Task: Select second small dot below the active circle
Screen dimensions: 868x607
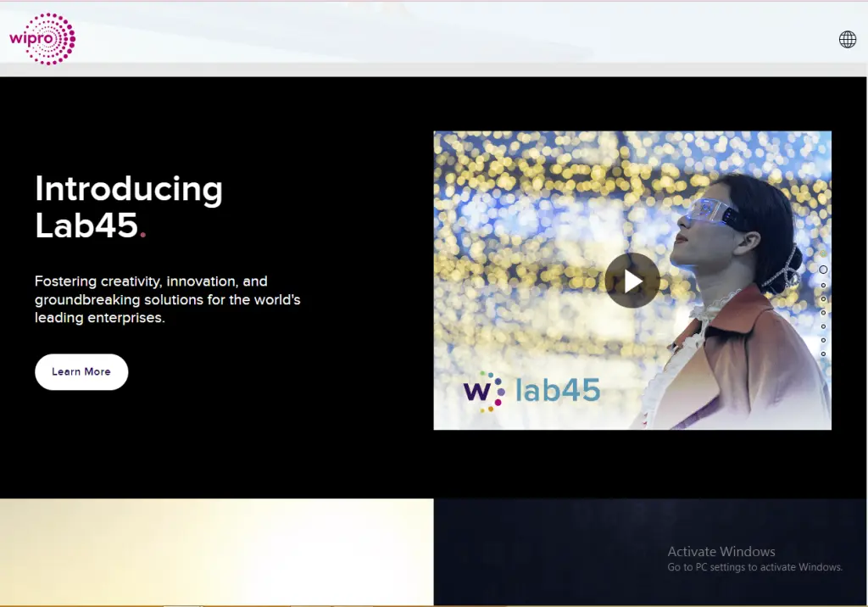Action: pyautogui.click(x=823, y=299)
